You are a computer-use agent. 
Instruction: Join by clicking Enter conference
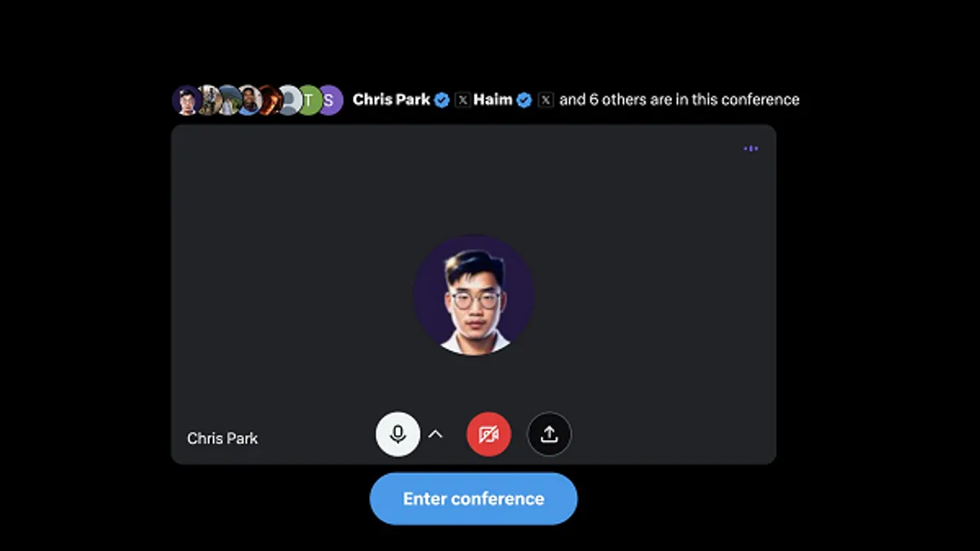coord(474,499)
